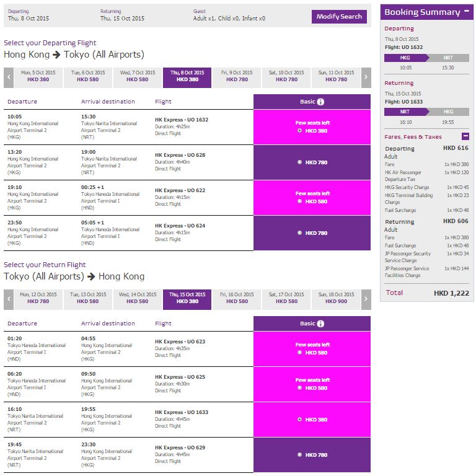Click the Modify Search button
Image resolution: width=476 pixels, height=476 pixels.
339,17
